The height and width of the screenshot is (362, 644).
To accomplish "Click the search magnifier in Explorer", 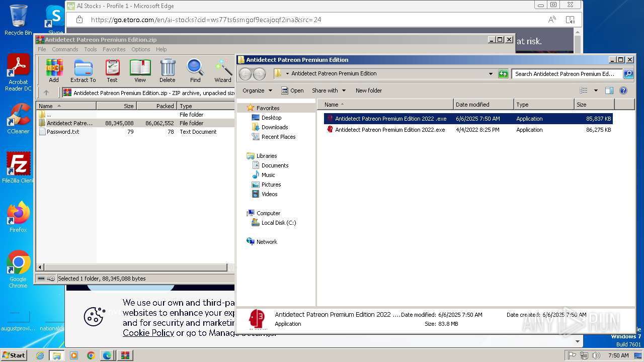I will point(628,74).
